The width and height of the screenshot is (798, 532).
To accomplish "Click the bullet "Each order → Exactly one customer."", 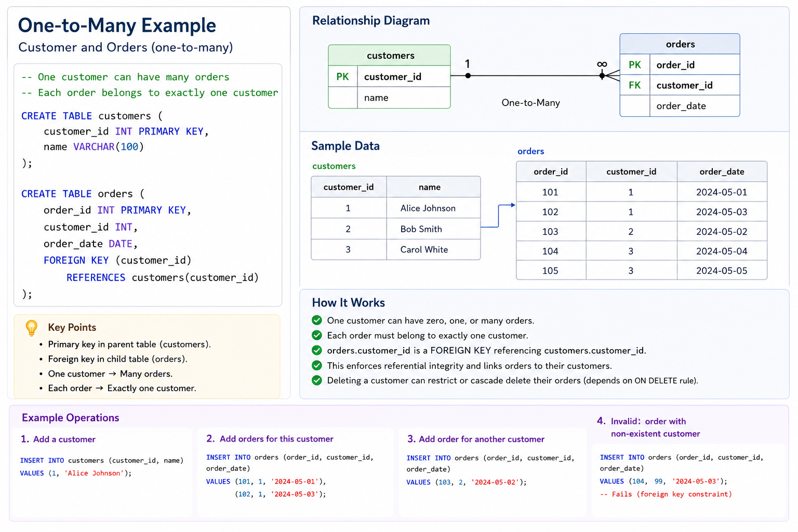I will pos(122,389).
